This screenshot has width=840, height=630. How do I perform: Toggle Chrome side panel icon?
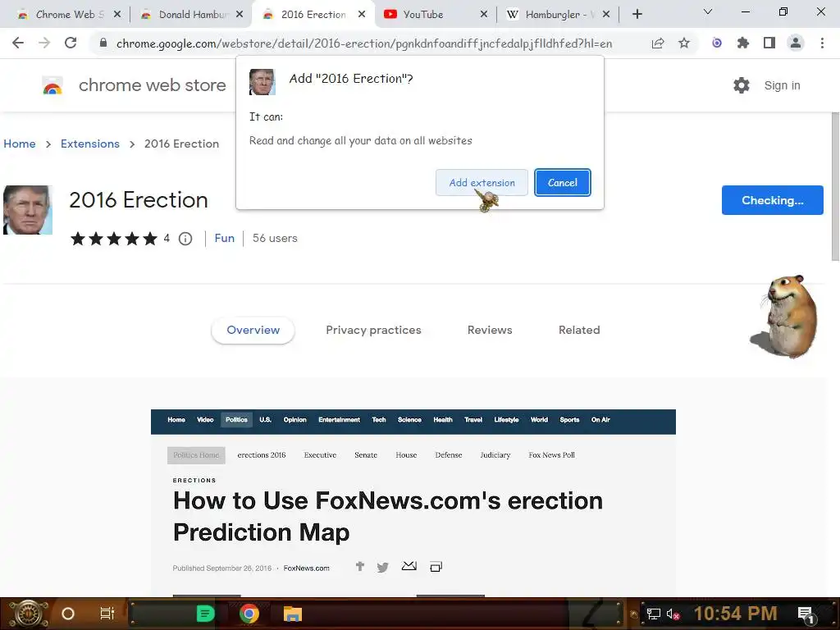pos(769,43)
